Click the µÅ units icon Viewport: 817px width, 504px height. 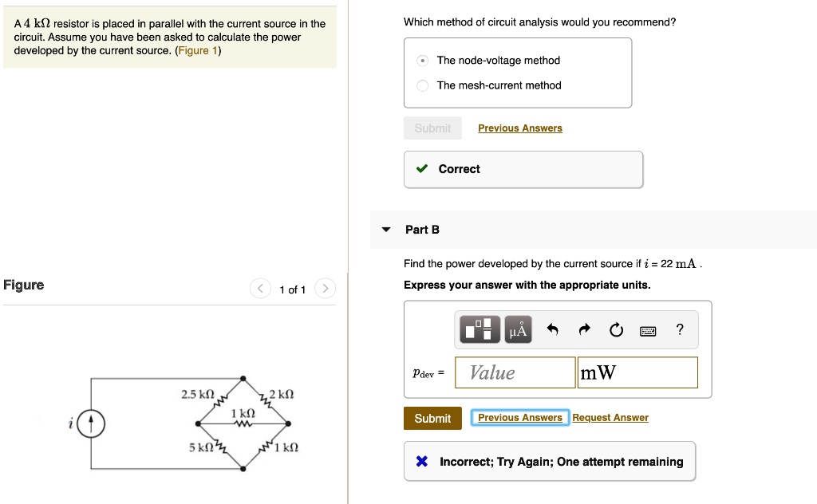point(517,329)
